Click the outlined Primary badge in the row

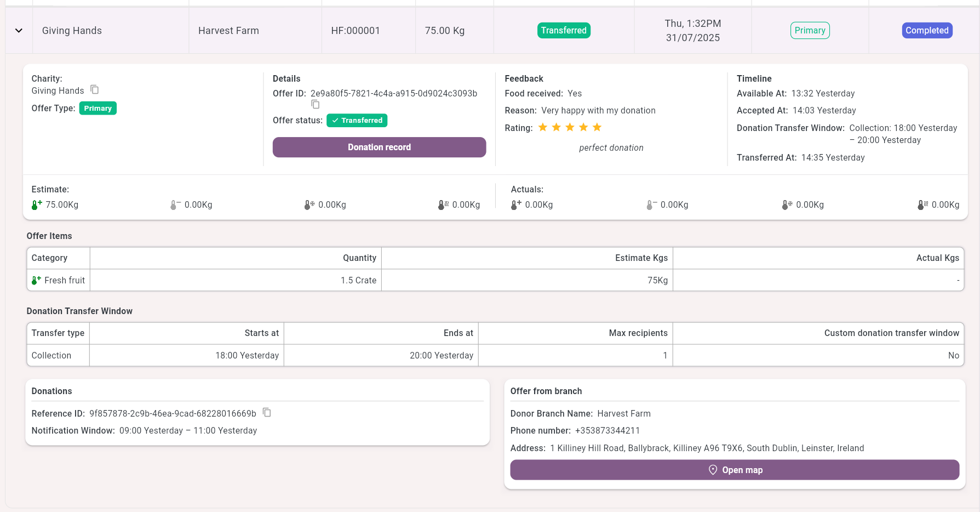pos(810,31)
